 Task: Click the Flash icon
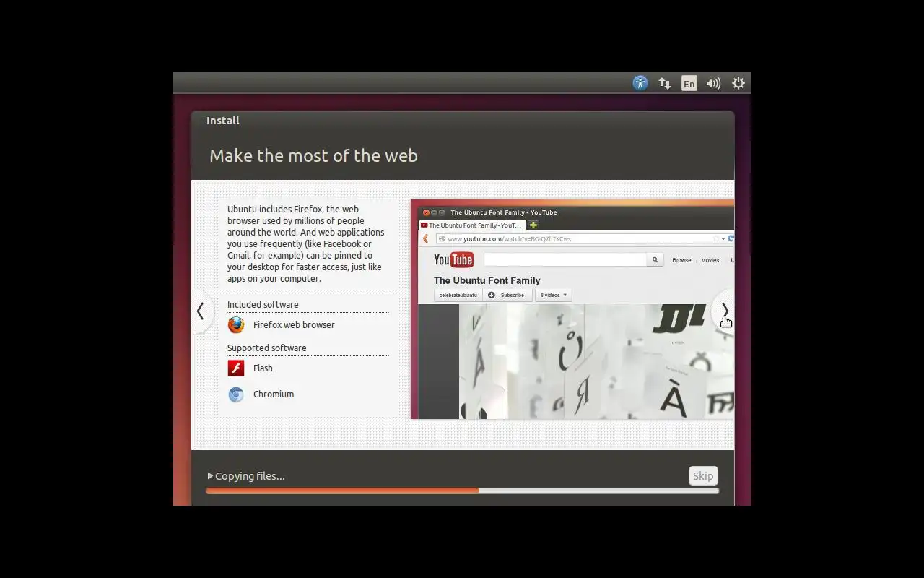pyautogui.click(x=236, y=368)
